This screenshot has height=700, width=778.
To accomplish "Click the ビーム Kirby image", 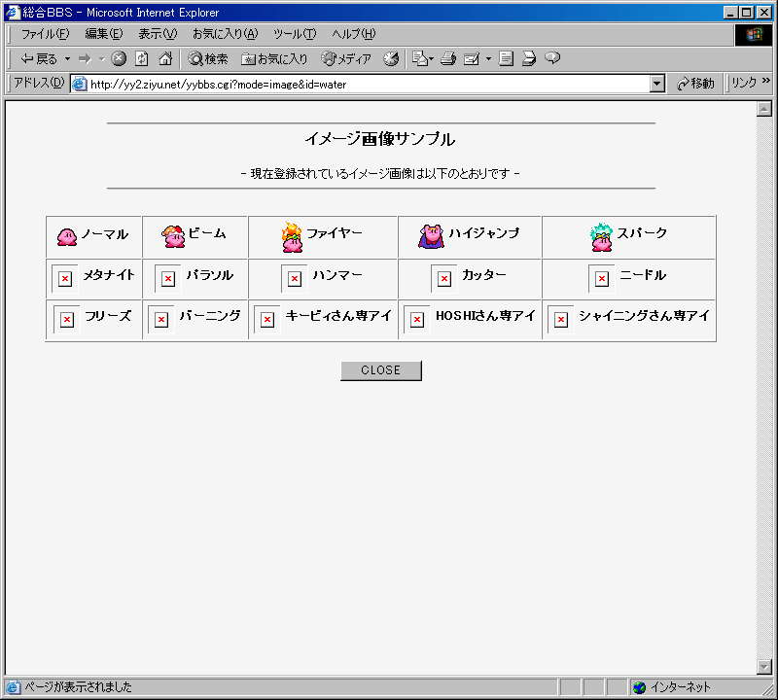I will tap(174, 236).
